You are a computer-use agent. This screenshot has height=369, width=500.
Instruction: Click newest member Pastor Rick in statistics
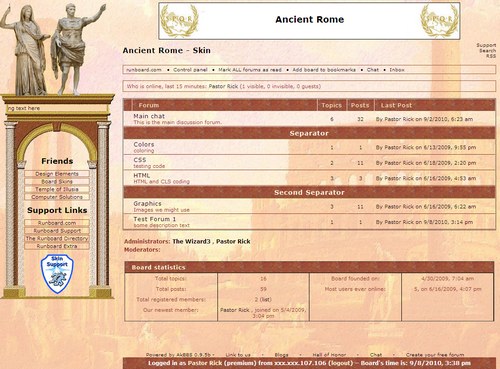[x=235, y=310]
